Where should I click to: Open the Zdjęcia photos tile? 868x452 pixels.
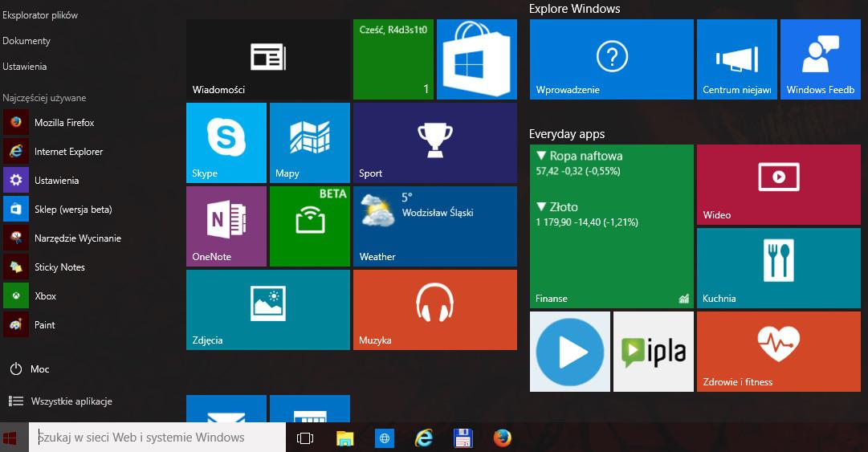(x=267, y=310)
